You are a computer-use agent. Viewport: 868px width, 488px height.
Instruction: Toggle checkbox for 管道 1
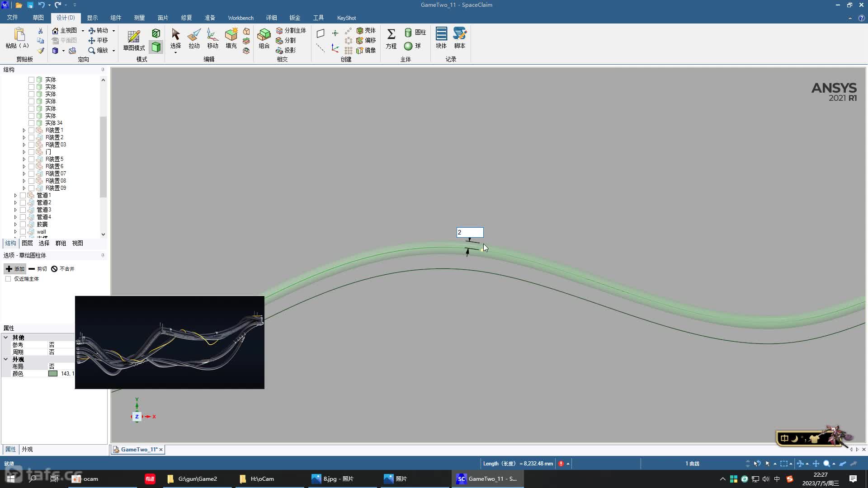23,195
